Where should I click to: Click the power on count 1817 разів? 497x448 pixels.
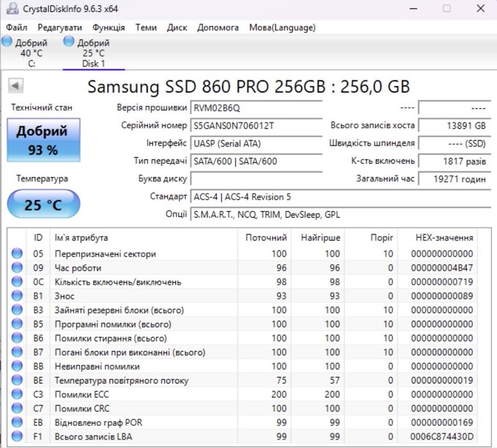(455, 161)
